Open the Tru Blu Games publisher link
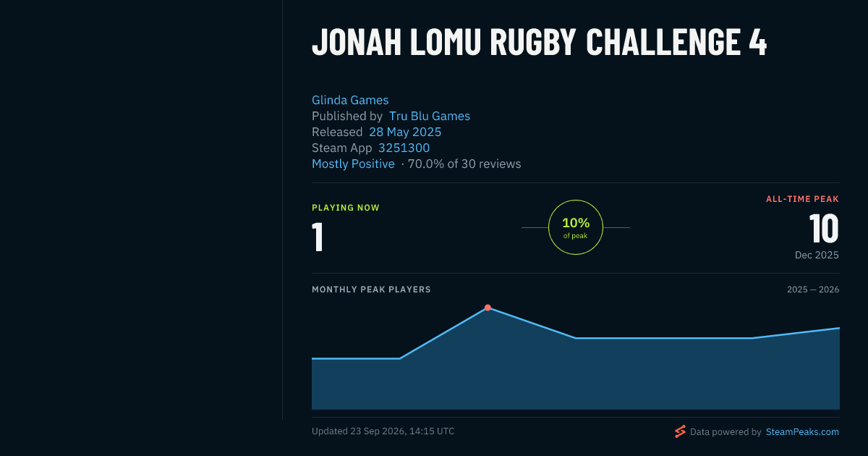This screenshot has height=456, width=868. pos(430,117)
